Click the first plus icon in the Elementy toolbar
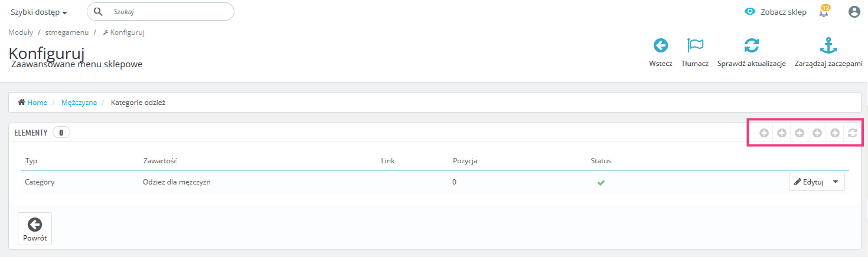 point(764,133)
